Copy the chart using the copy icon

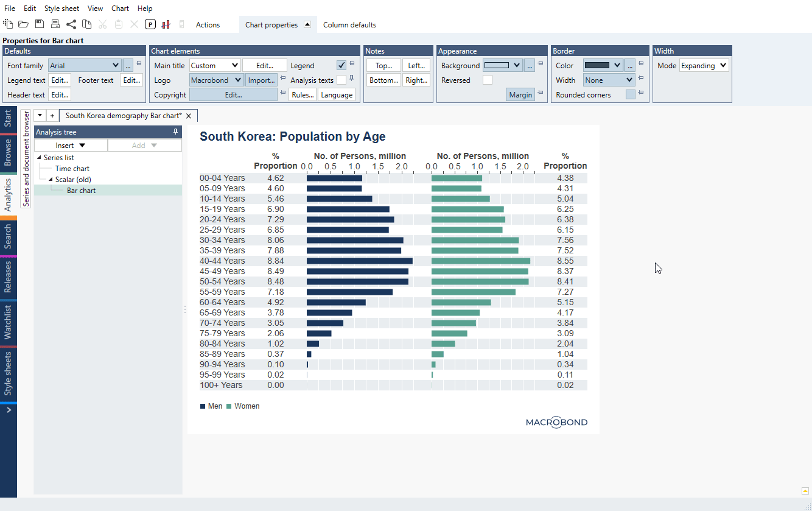click(86, 24)
